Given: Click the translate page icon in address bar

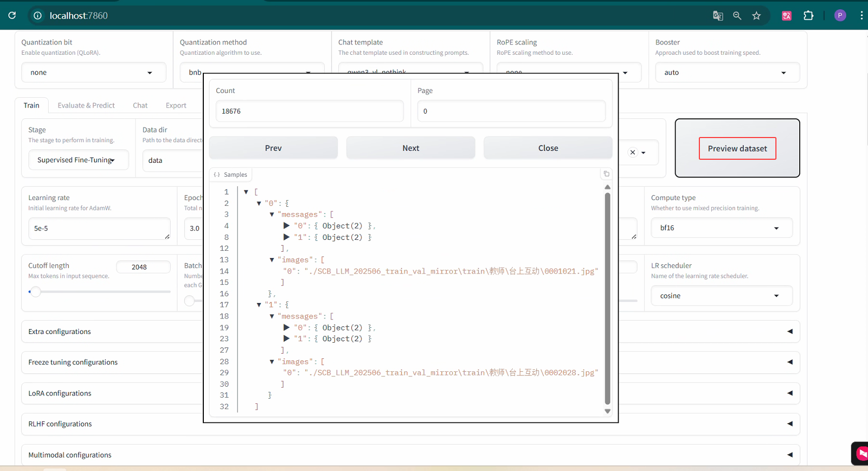Looking at the screenshot, I should tap(718, 16).
